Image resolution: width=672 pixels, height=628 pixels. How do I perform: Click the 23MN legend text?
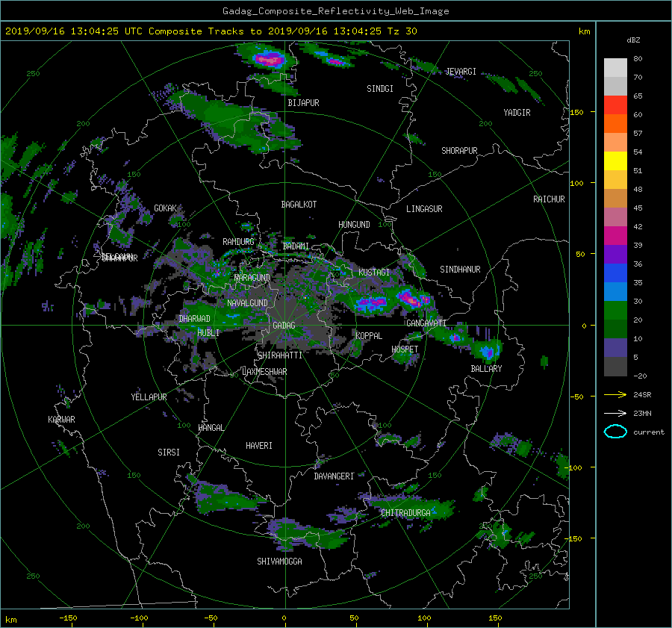click(642, 413)
